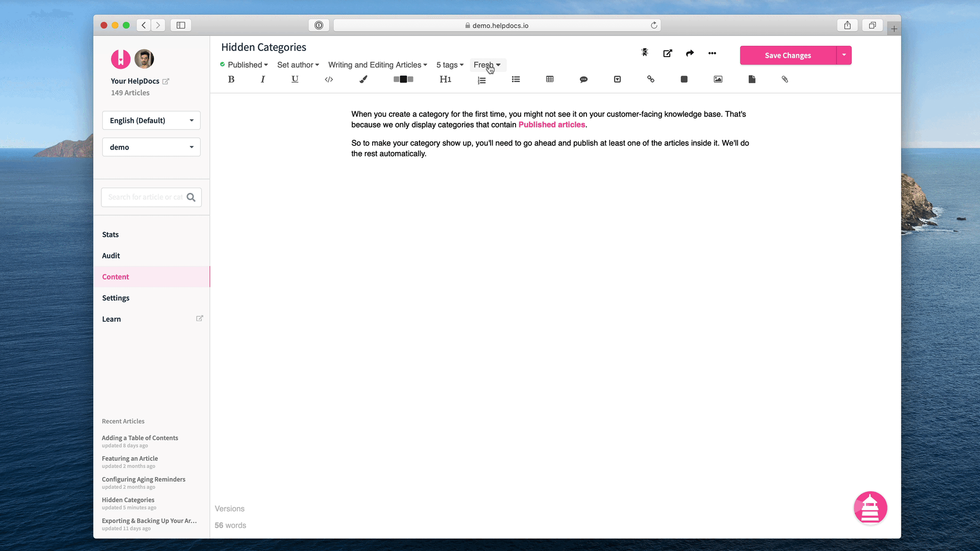Click the pin article icon
The width and height of the screenshot is (980, 551).
coord(645,53)
